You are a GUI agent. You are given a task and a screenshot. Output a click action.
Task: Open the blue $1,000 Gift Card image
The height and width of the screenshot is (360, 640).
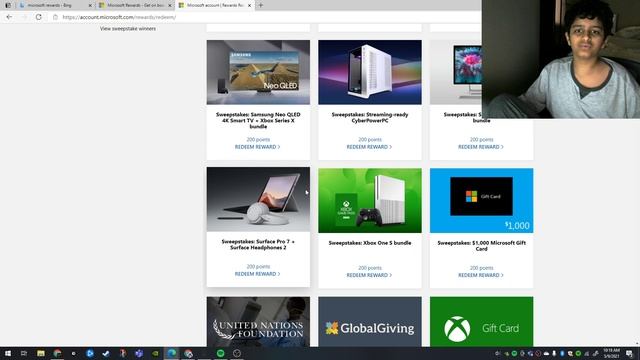[481, 200]
